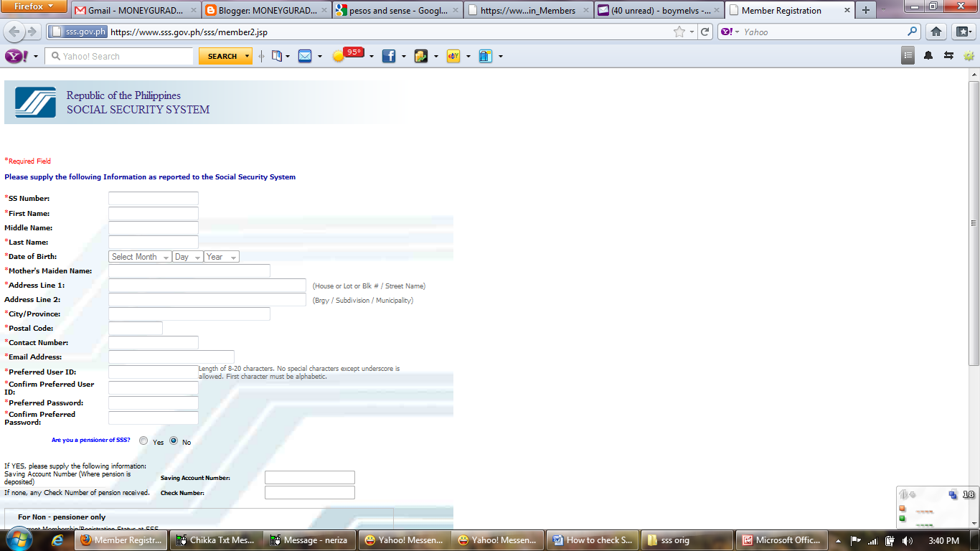The width and height of the screenshot is (980, 551).
Task: Click the clock showing 3:40 PM
Action: 943,540
